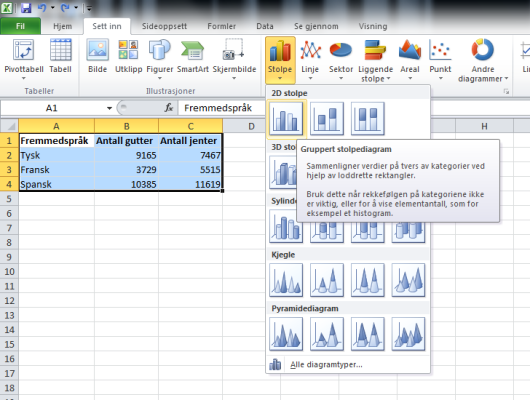Expand the Figurer dropdown arrow

160,78
